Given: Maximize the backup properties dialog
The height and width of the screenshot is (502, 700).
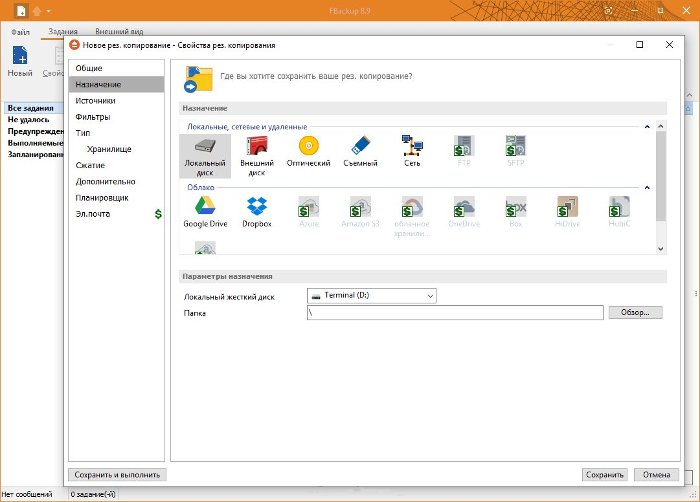Looking at the screenshot, I should pos(639,45).
